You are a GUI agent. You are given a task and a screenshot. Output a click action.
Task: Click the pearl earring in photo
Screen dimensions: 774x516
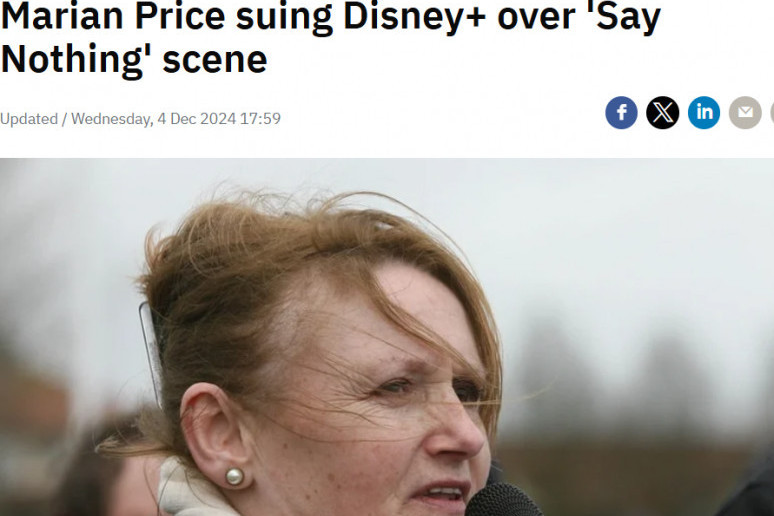click(234, 476)
